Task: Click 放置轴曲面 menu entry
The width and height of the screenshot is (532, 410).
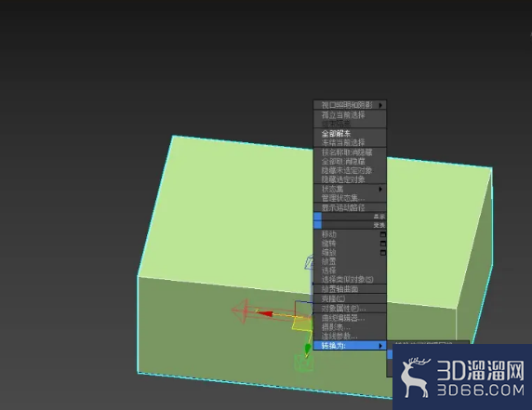Action: 350,289
